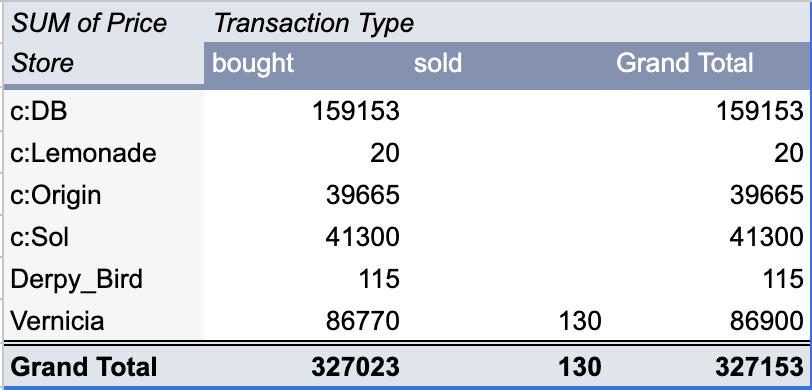Select the Derpy_Bird row label
The height and width of the screenshot is (390, 812).
76,280
